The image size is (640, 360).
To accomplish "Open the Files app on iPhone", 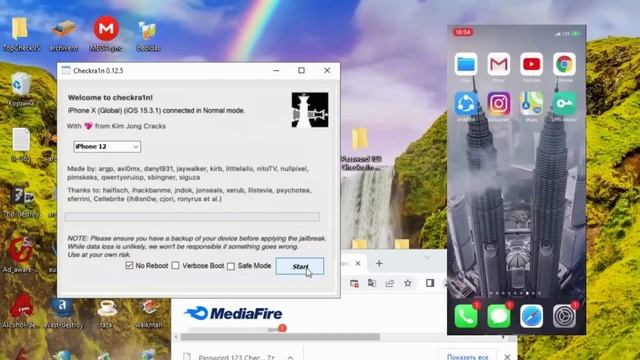I will tap(466, 64).
